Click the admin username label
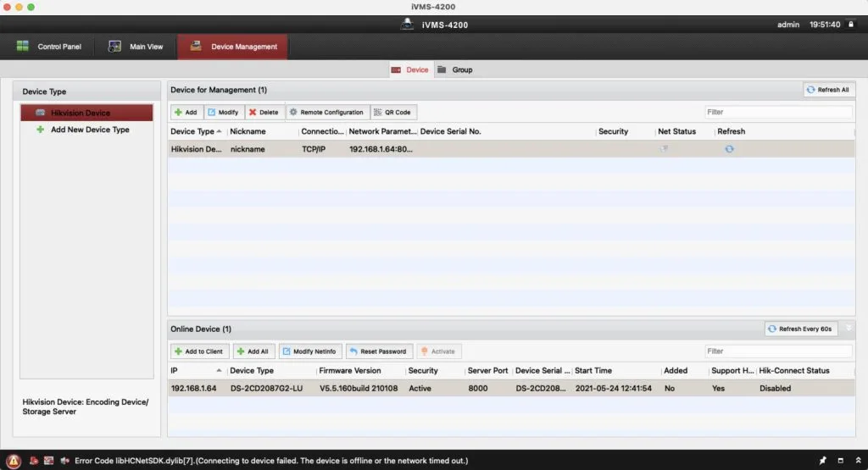This screenshot has height=470, width=868. click(x=787, y=25)
